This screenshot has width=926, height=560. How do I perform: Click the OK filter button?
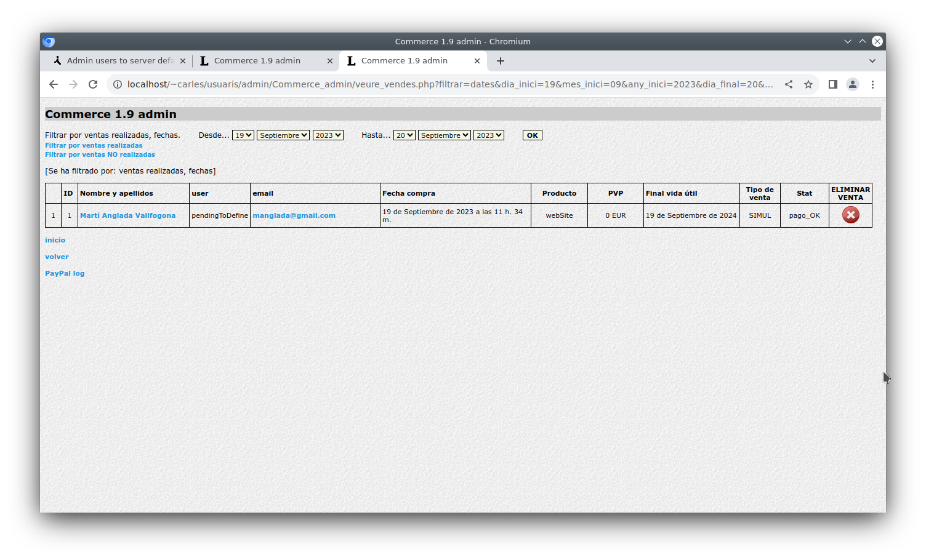[x=533, y=135]
